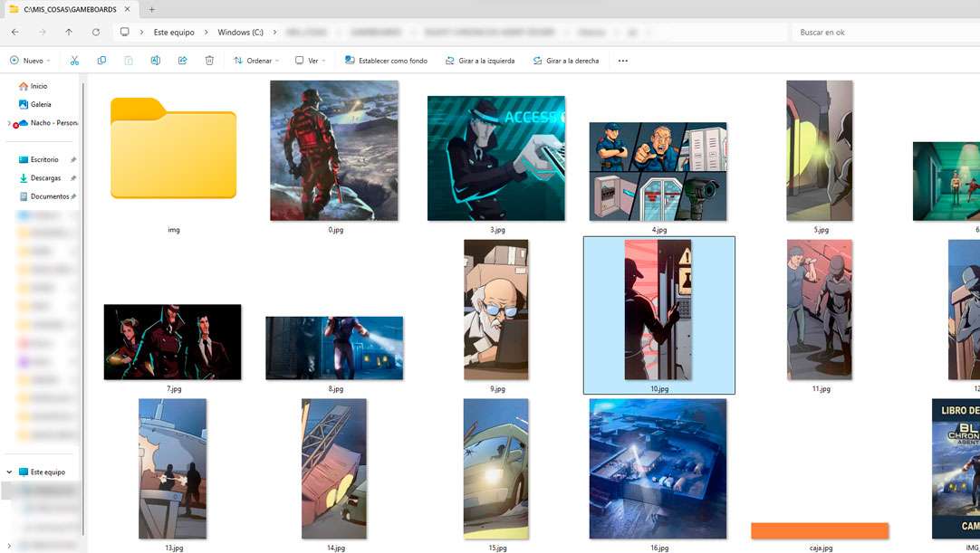Image resolution: width=980 pixels, height=553 pixels.
Task: Select the 16.jpg thumbnail
Action: click(658, 469)
